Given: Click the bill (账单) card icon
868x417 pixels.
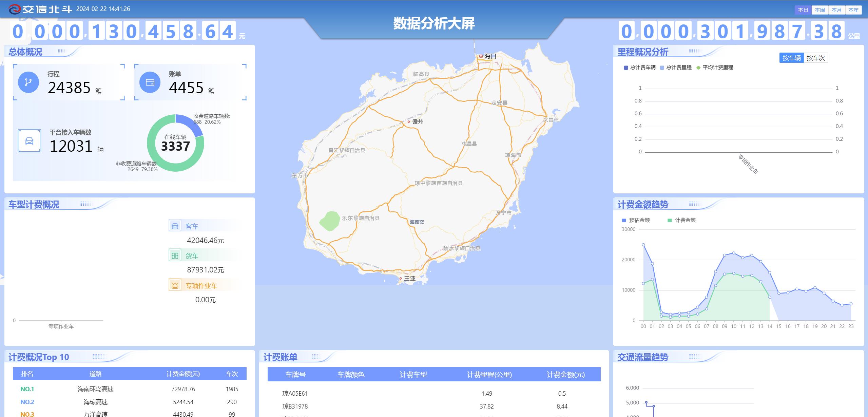Looking at the screenshot, I should 150,82.
